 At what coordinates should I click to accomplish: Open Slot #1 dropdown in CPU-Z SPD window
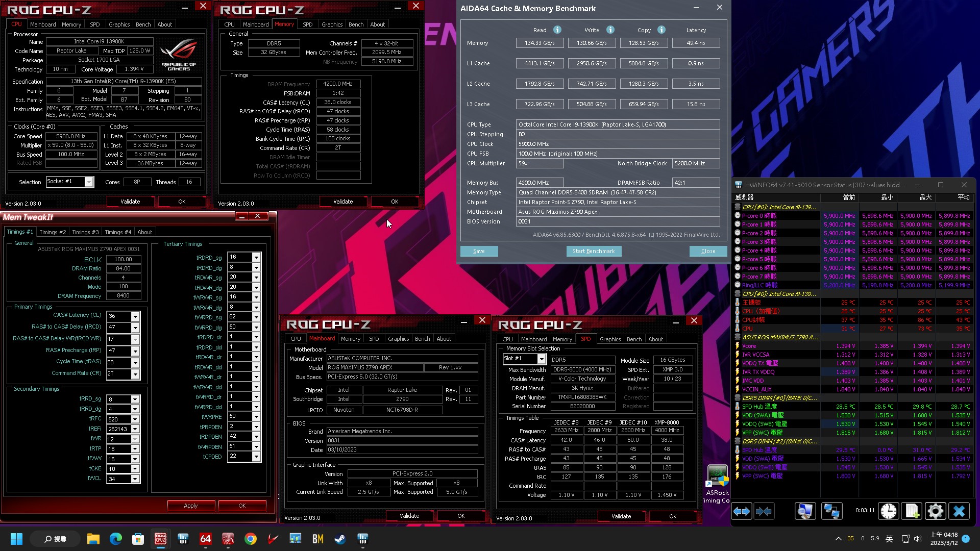pos(542,359)
